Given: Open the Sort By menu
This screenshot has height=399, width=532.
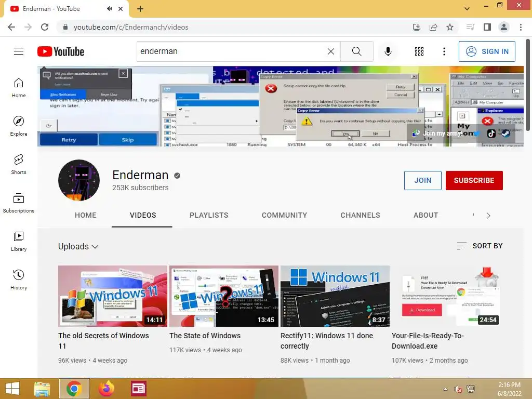Looking at the screenshot, I should point(480,246).
